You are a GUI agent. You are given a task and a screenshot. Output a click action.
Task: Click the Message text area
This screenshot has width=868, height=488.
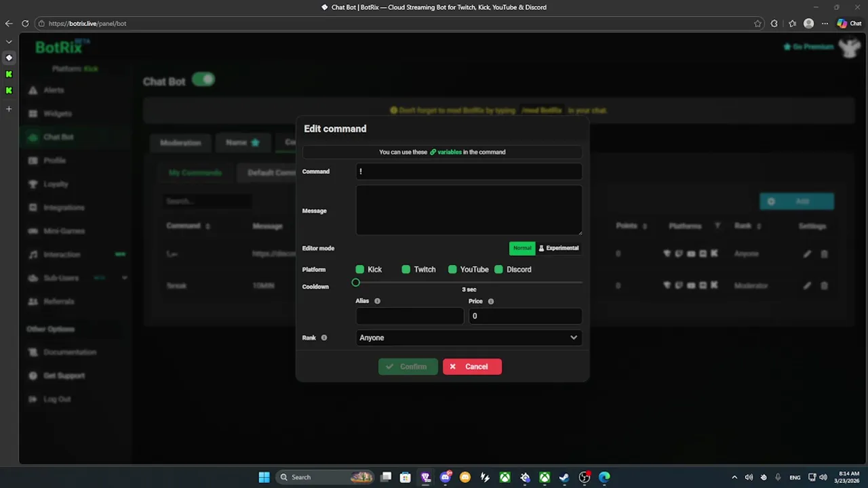pos(469,210)
